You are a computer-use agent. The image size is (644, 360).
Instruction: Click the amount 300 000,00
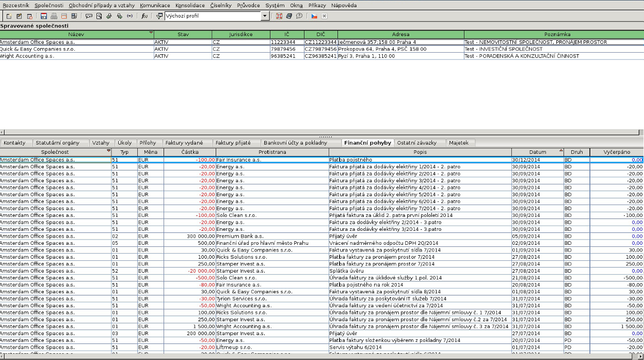point(190,236)
